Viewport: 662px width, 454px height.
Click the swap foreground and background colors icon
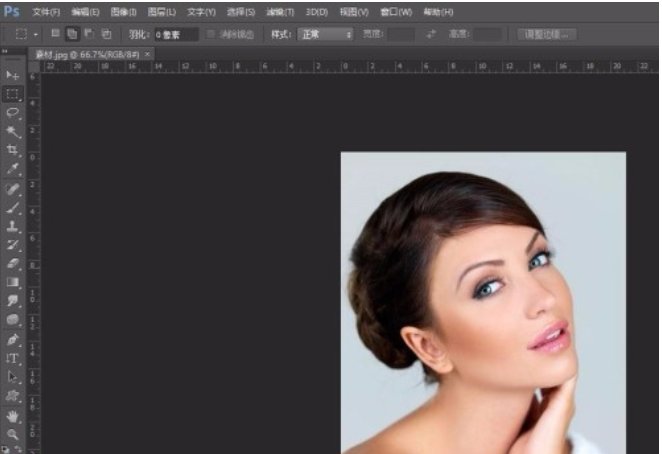click(x=19, y=449)
